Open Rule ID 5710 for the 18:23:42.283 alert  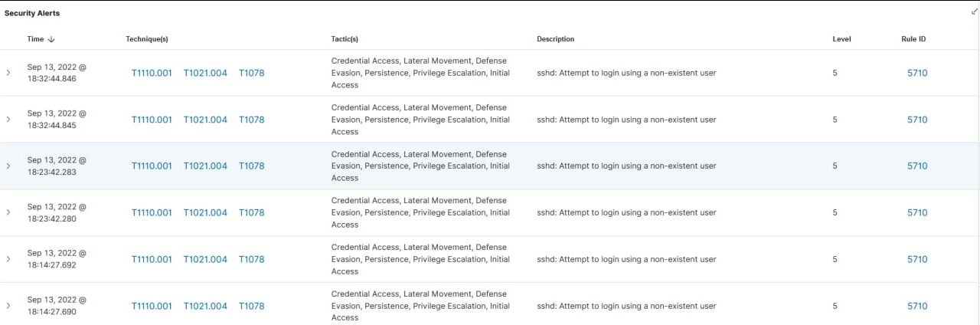click(916, 166)
